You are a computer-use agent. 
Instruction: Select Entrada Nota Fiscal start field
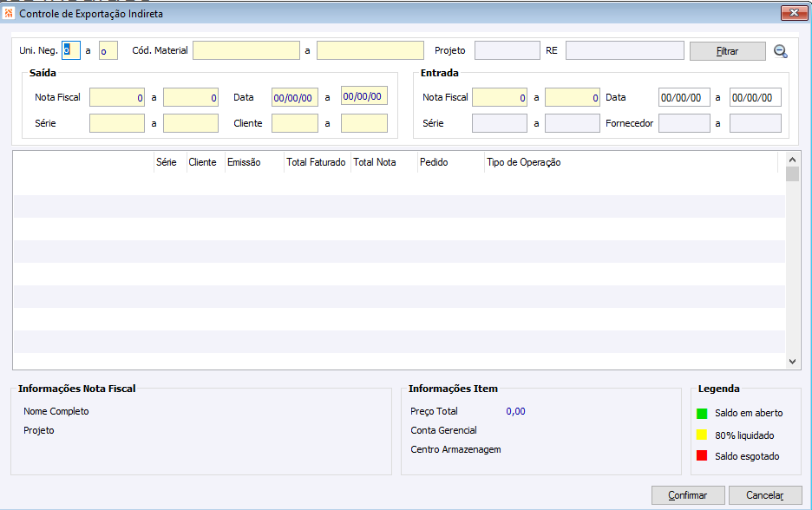500,97
